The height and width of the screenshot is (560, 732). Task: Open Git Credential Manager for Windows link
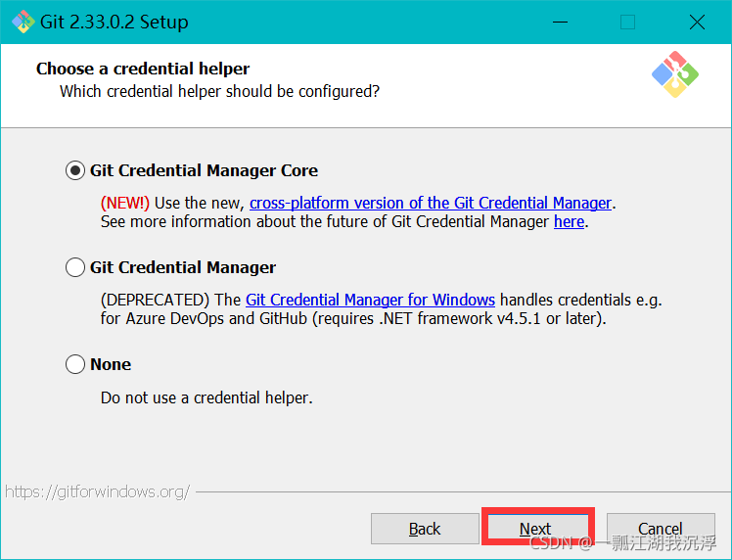click(x=370, y=300)
